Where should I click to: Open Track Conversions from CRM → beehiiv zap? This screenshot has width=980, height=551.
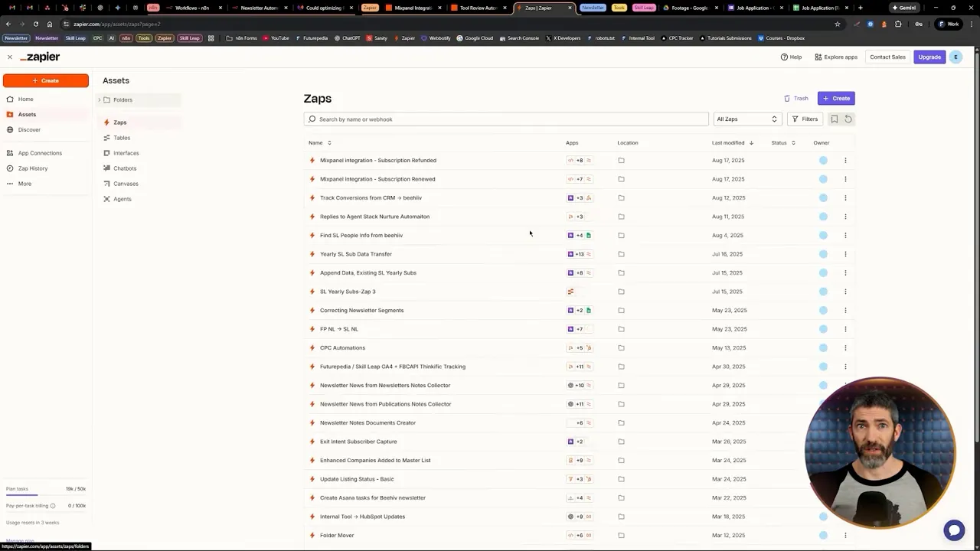pos(371,198)
